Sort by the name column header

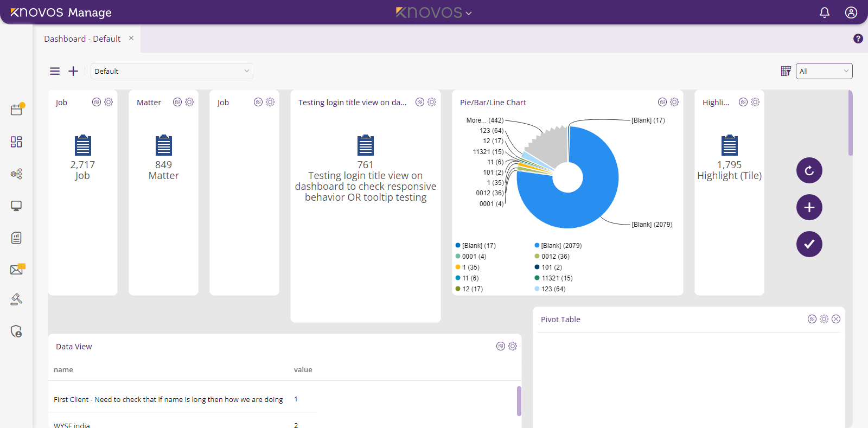point(63,369)
